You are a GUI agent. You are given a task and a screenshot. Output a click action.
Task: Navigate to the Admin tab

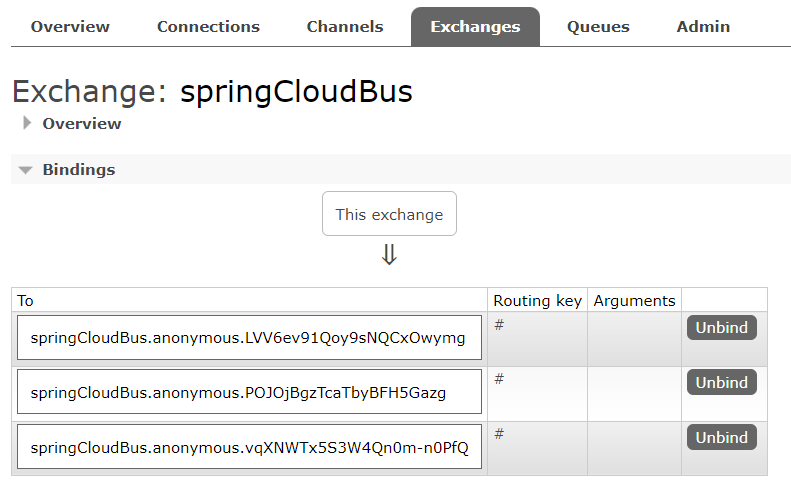pos(703,27)
